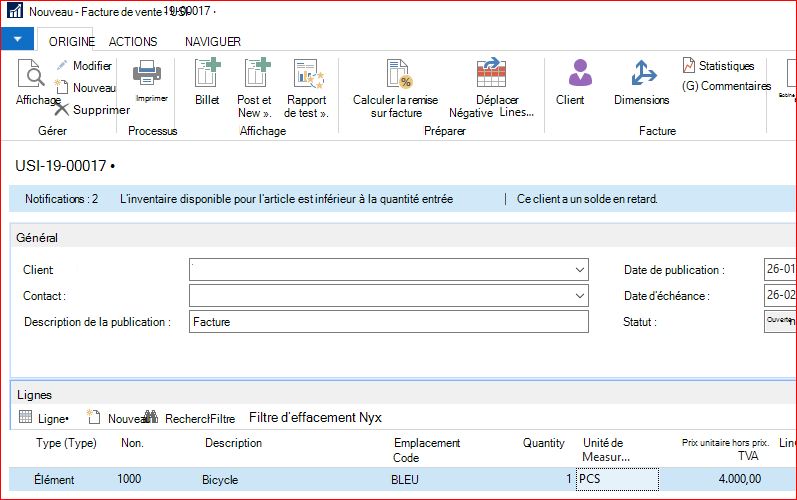The height and width of the screenshot is (500, 797).
Task: Click the Notifications : 2 label
Action: coord(62,199)
